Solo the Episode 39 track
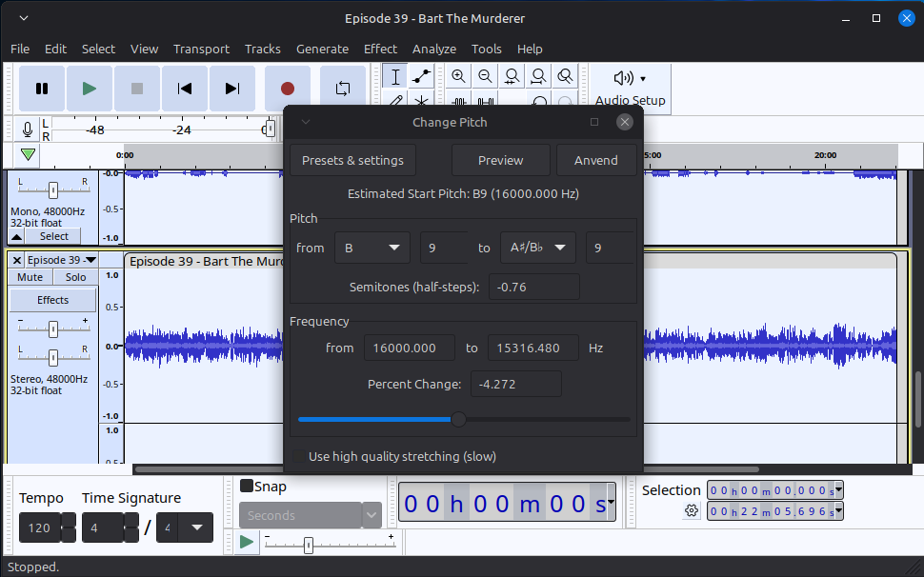 coord(75,277)
